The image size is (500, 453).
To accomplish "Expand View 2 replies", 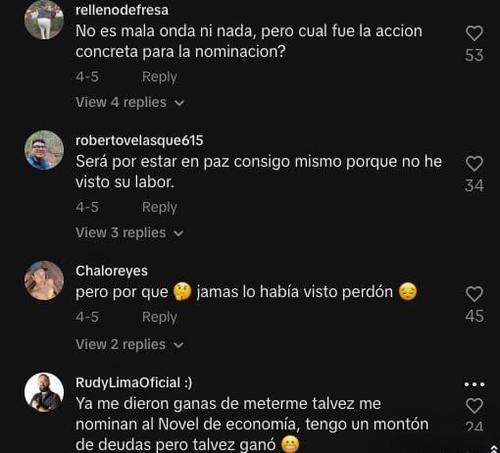I will (x=130, y=344).
